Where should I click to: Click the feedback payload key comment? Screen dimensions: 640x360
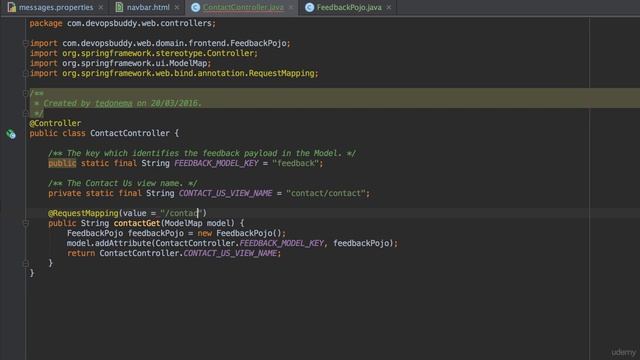[202, 153]
